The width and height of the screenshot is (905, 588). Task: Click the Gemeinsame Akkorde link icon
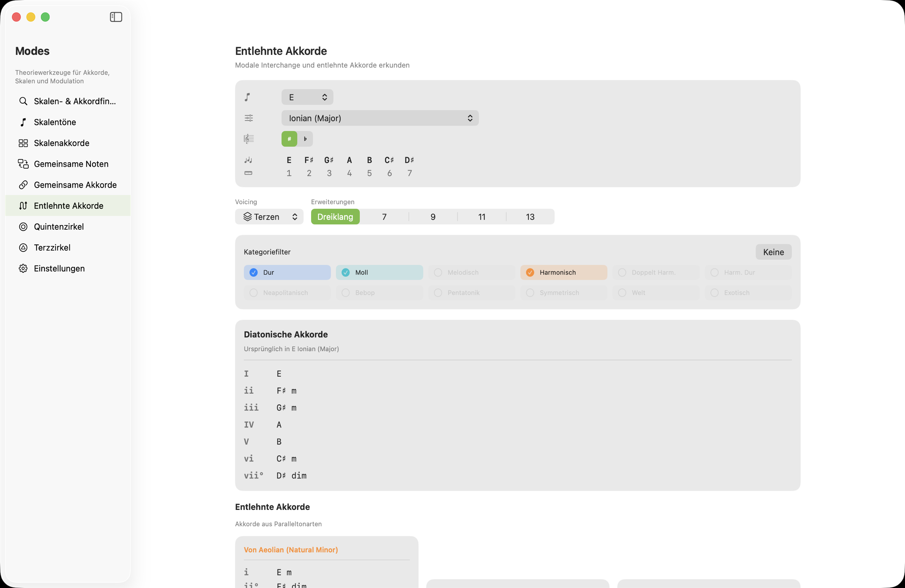click(23, 185)
